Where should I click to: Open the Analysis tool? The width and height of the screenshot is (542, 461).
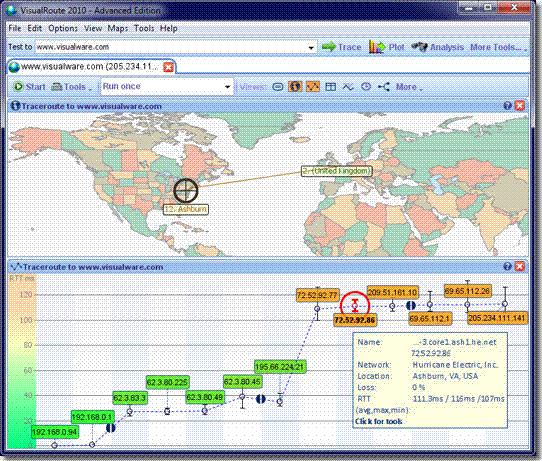point(438,47)
